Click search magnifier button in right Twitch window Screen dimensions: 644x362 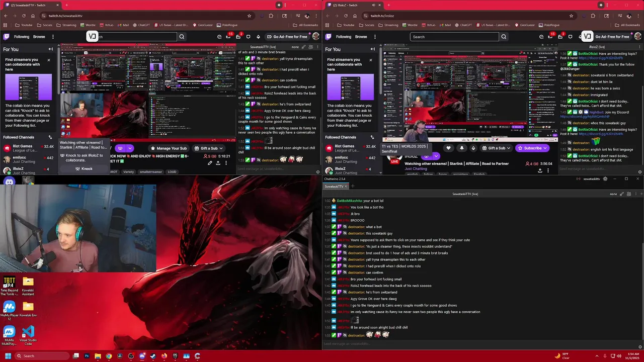[x=504, y=37]
